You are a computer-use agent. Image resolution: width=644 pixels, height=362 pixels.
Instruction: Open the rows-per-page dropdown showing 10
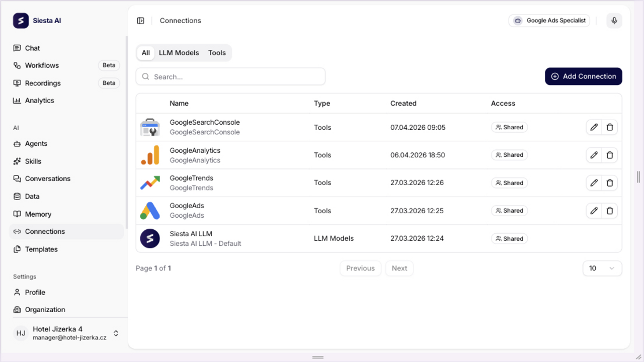pyautogui.click(x=602, y=268)
